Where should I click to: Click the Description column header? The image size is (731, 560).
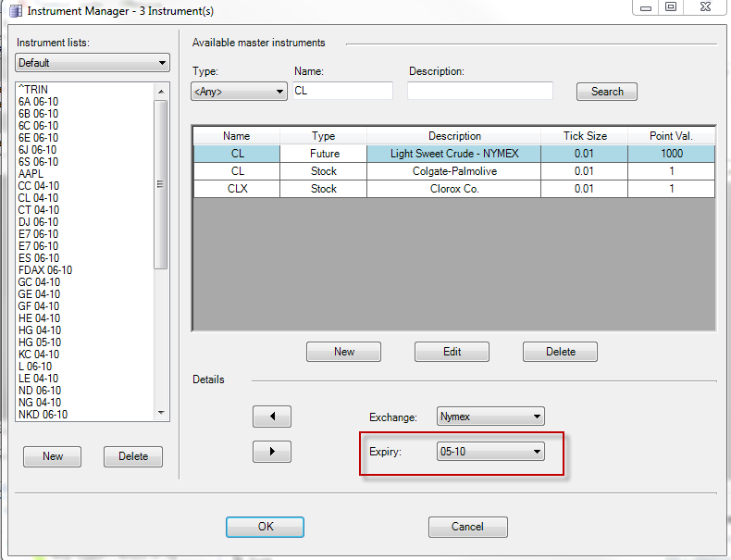(x=454, y=136)
